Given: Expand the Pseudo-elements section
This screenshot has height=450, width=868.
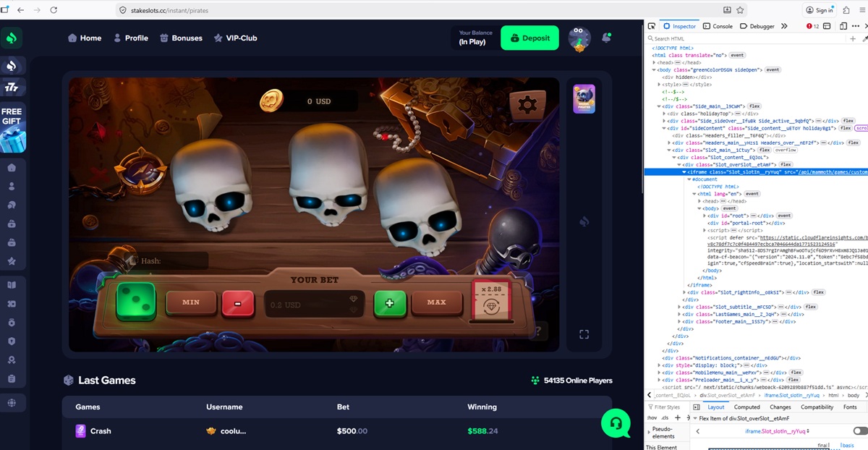Looking at the screenshot, I should click(x=649, y=431).
